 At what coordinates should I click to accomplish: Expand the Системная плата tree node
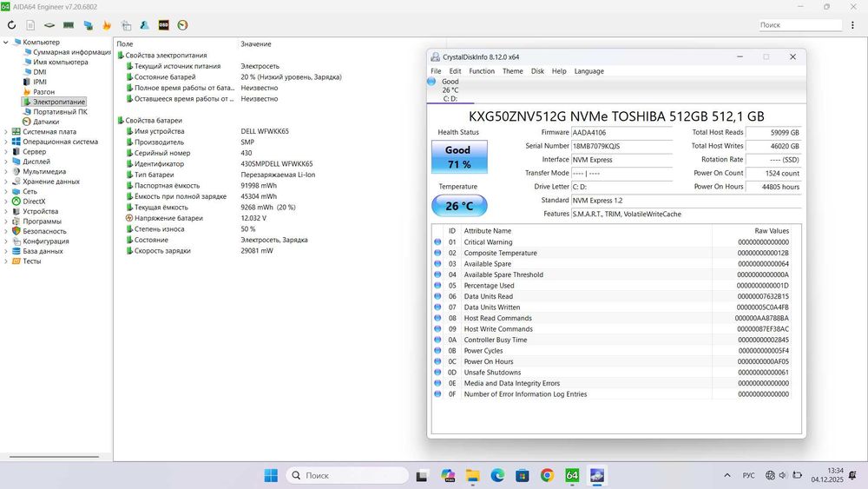[6, 132]
